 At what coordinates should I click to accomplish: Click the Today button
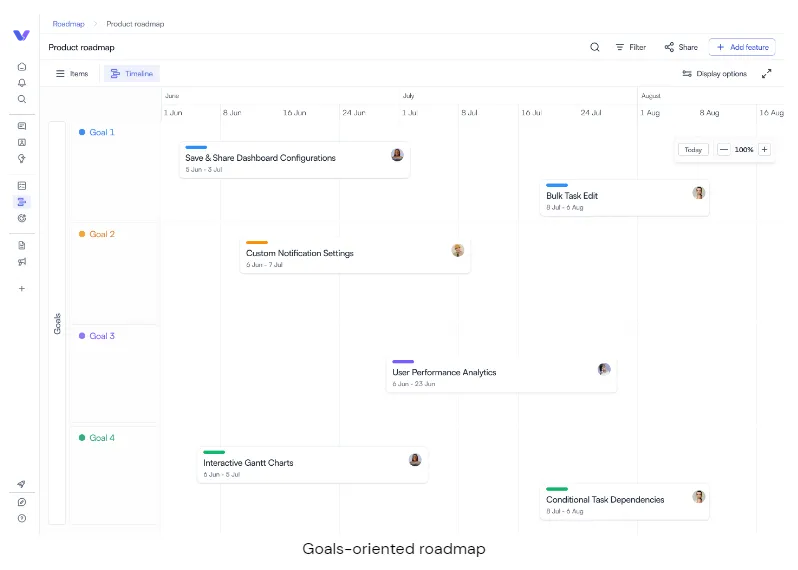693,150
